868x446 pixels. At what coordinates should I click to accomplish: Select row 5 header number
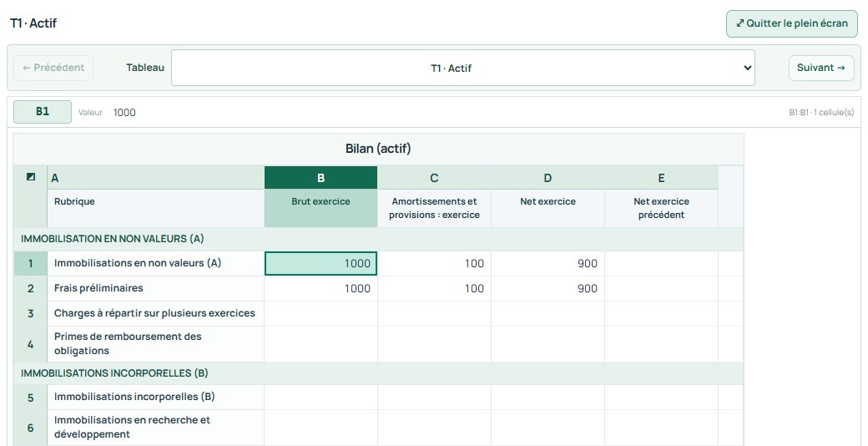pos(30,398)
